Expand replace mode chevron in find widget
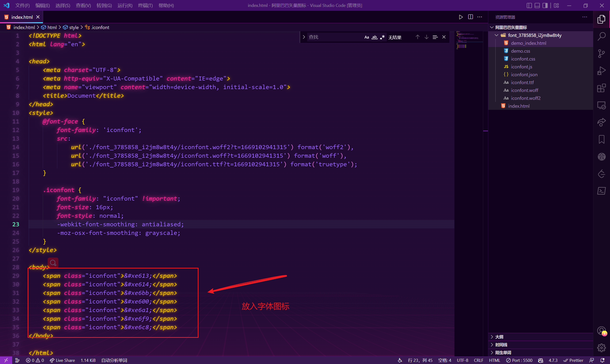Screen dimensions: 610x364 click(304, 37)
